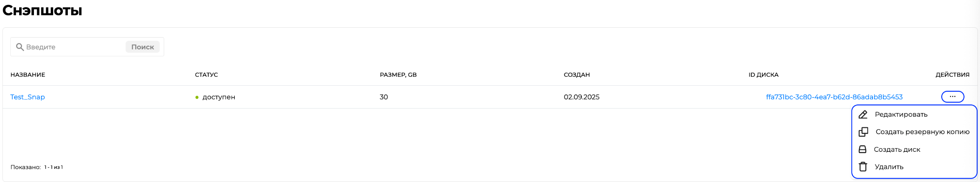
Task: Click the РАЗМЕР, GB column header
Action: coord(398,75)
